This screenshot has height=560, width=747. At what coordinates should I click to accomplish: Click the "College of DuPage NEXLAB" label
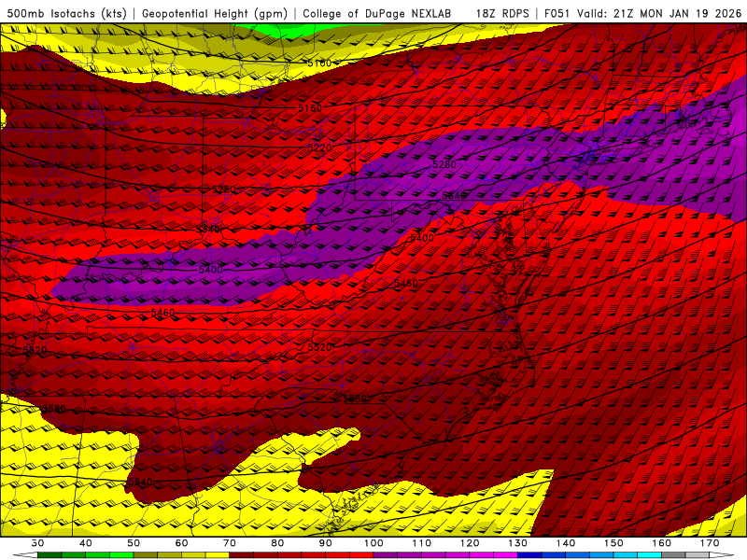tap(377, 14)
